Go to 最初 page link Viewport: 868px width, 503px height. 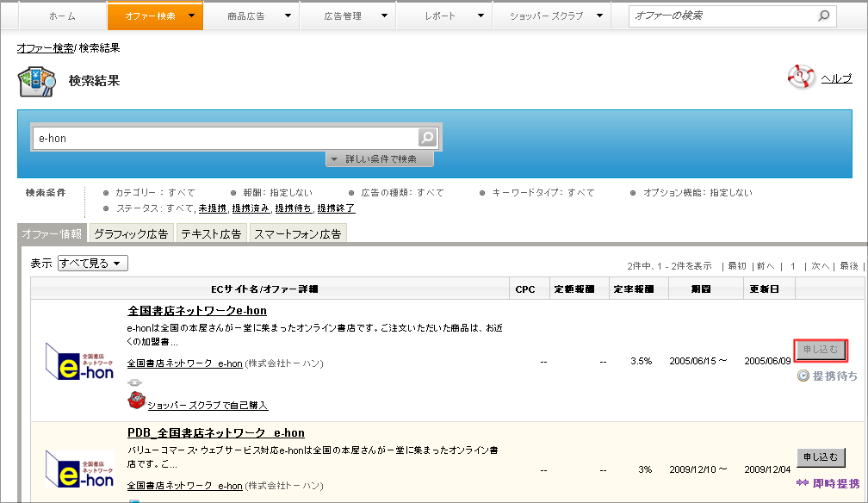point(737,266)
